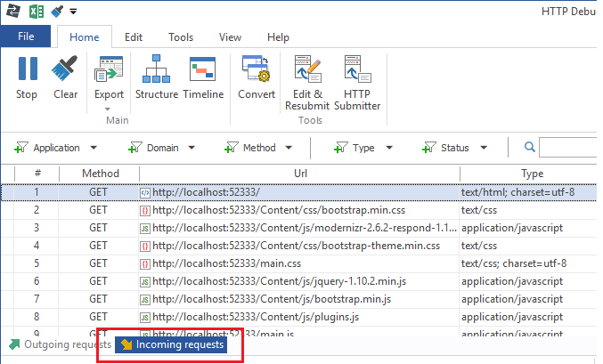
Task: Switch to the Home ribbon tab
Action: 85,37
